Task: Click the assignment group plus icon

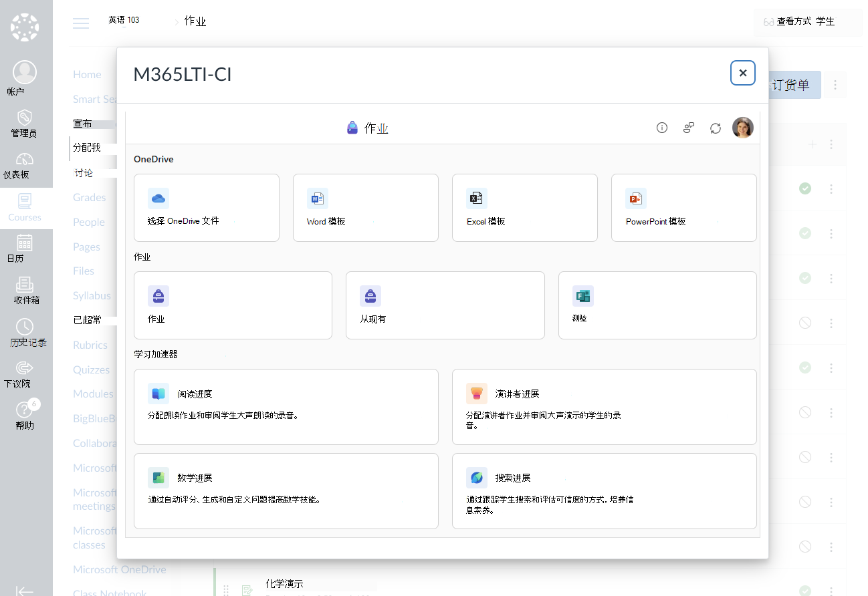Action: point(812,144)
